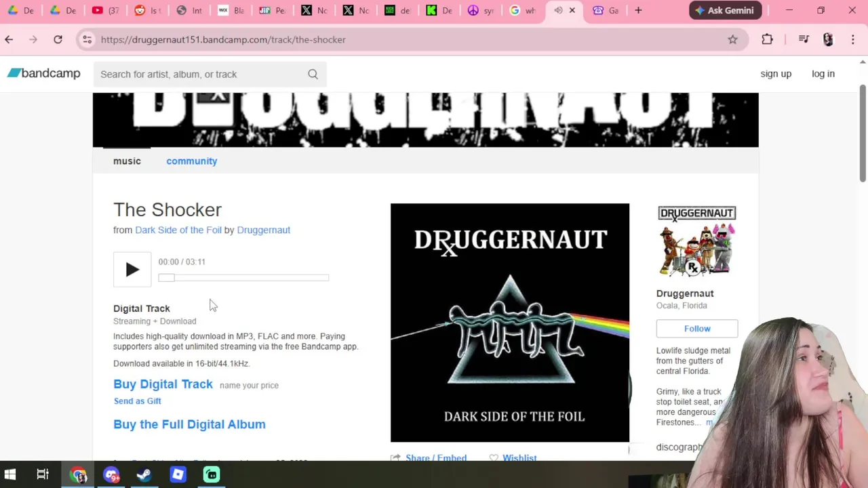Click the Druggernaut header banner
The width and height of the screenshot is (868, 488).
[426, 120]
